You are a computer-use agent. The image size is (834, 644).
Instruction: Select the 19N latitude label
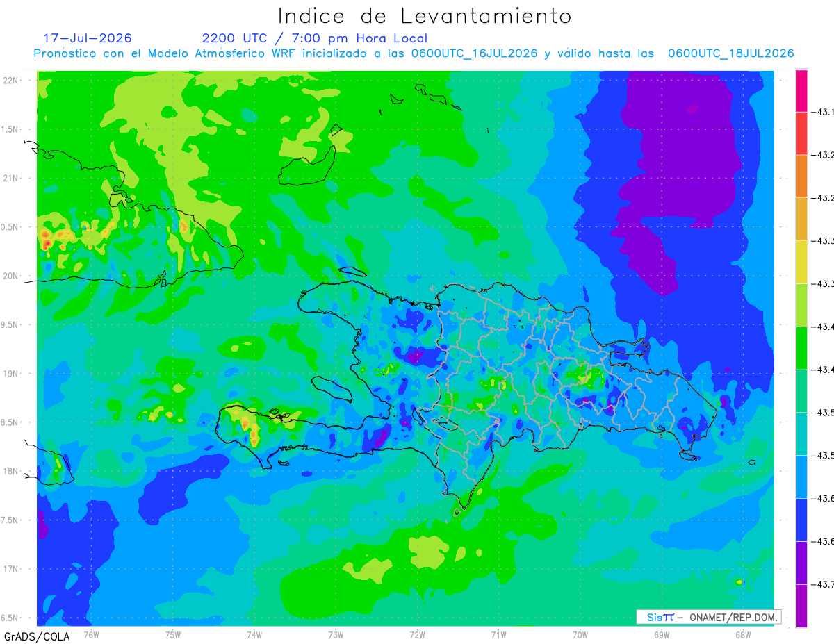click(x=12, y=374)
